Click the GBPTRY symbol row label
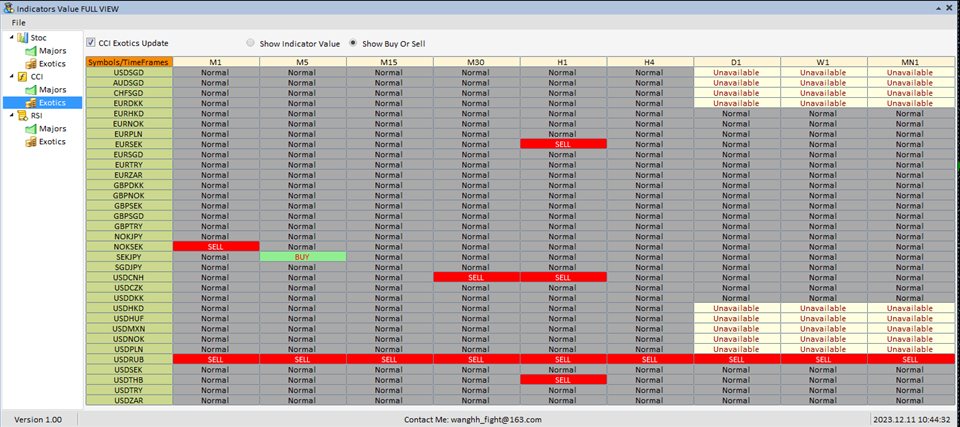Screen dimensions: 960x427 pos(129,225)
